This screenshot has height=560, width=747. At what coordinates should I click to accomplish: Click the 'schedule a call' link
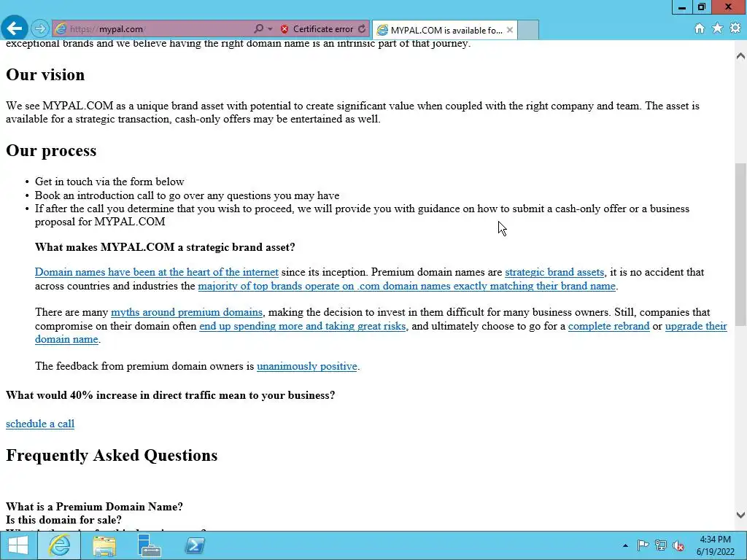[x=40, y=424]
